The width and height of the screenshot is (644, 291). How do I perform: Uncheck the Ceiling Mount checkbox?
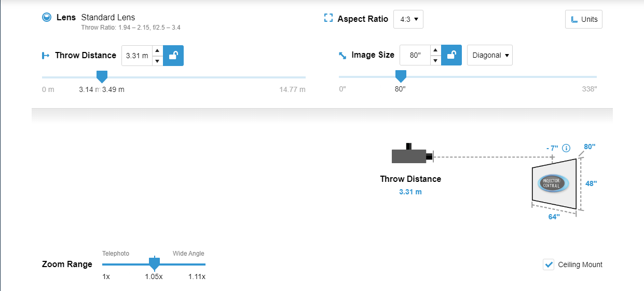pos(549,264)
